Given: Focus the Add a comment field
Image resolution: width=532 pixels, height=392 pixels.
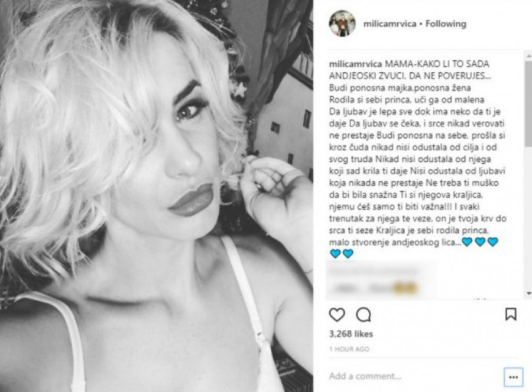Looking at the screenshot, I should coord(416,376).
